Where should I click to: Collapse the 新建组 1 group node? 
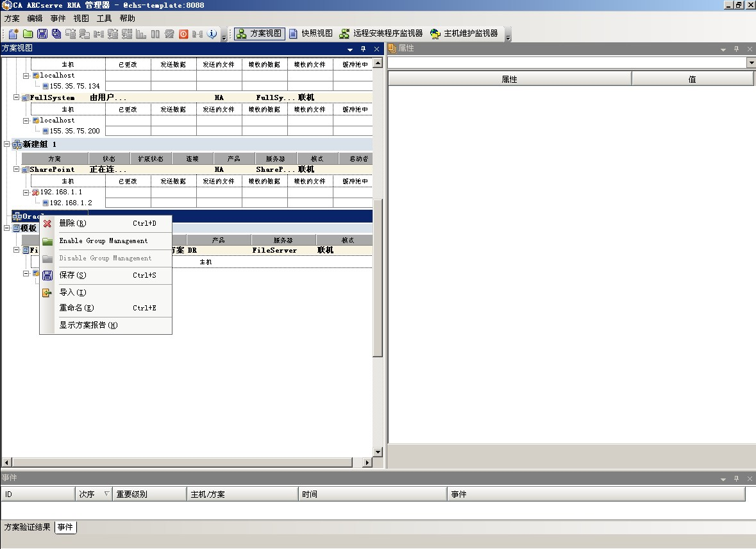pos(7,144)
